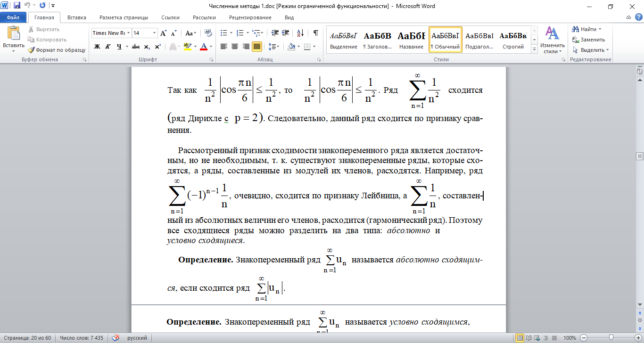Viewport: 644px width, 343px height.
Task: Open Word Help question mark icon
Action: 638,17
